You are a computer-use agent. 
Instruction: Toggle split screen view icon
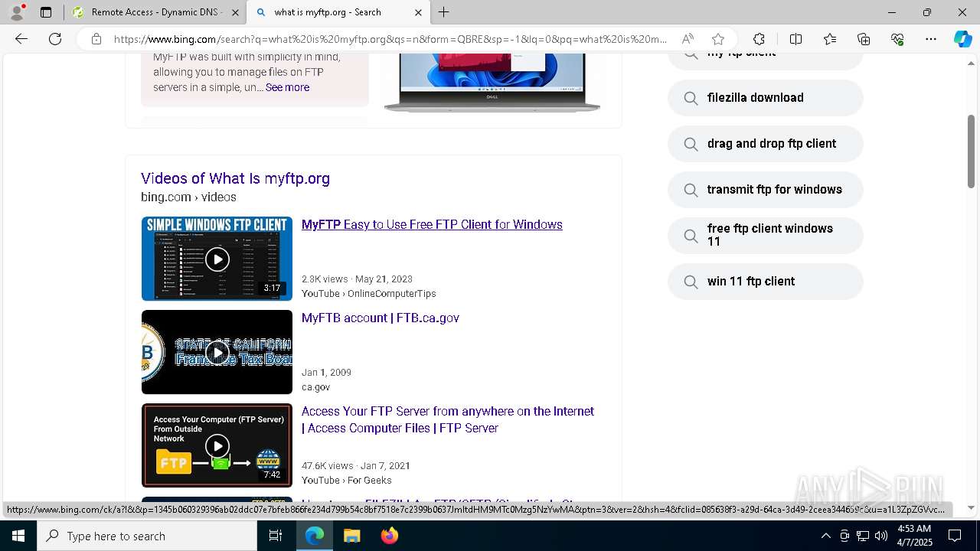(x=795, y=39)
